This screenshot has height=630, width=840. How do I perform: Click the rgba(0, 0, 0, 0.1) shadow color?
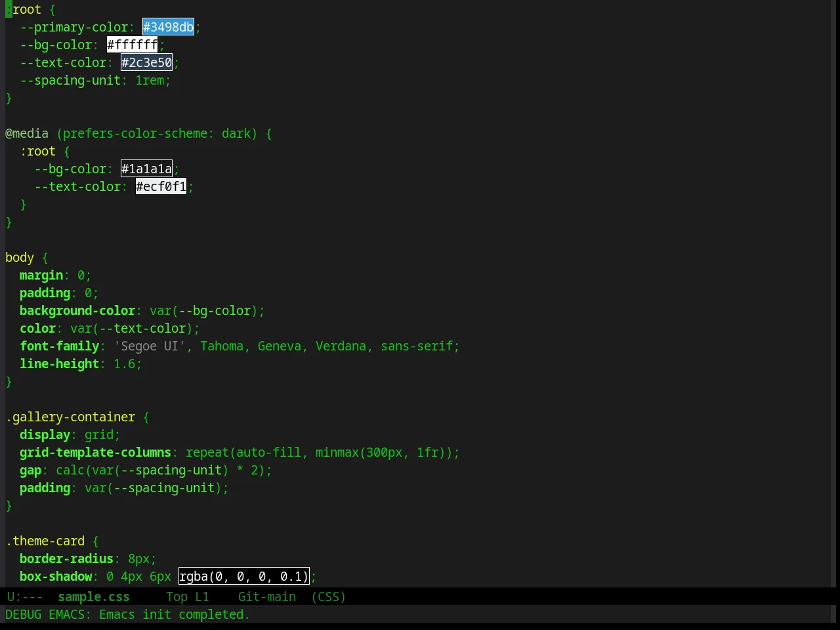[244, 576]
